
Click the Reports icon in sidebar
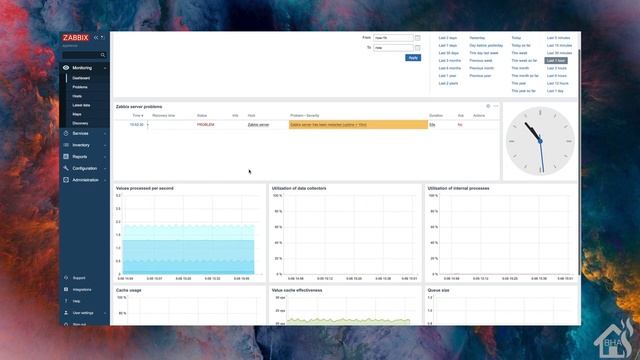(66, 157)
